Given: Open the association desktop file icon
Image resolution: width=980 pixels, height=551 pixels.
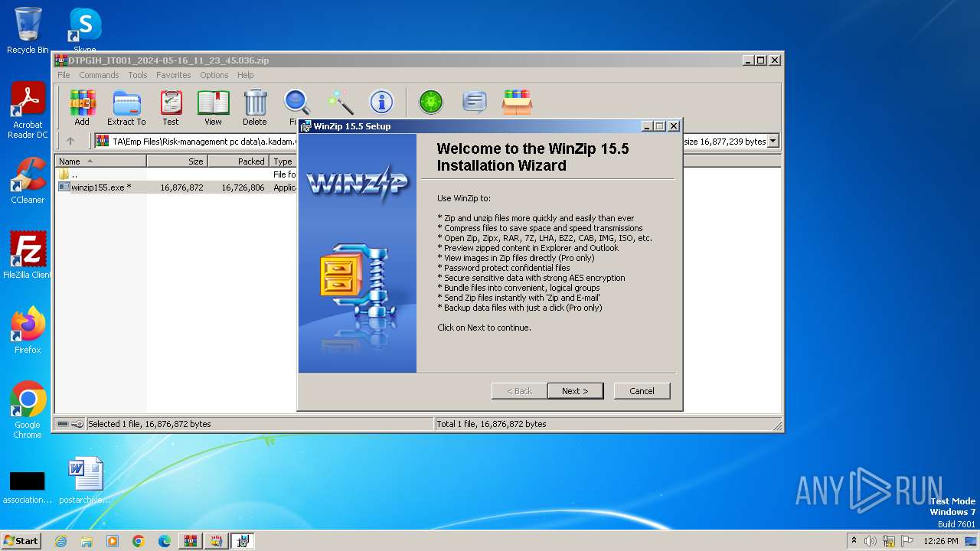Looking at the screenshot, I should coord(28,487).
